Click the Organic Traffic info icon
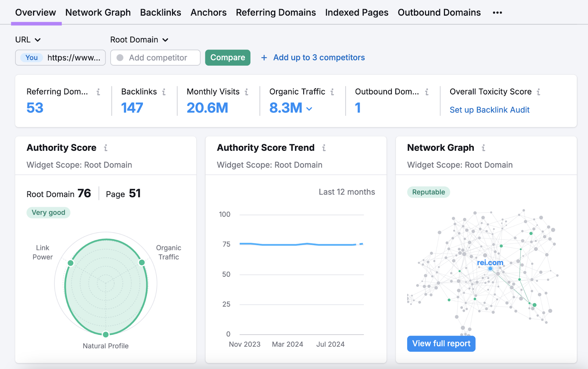588x369 pixels. (333, 92)
